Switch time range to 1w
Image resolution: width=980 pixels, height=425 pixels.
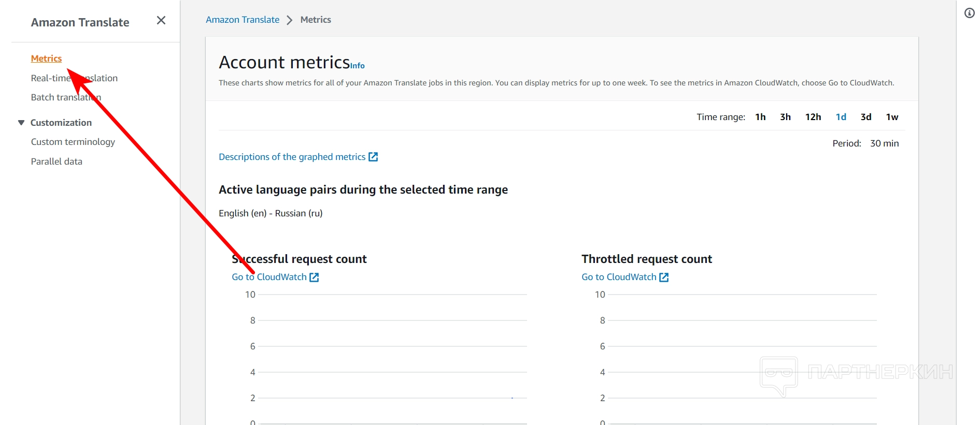(891, 117)
